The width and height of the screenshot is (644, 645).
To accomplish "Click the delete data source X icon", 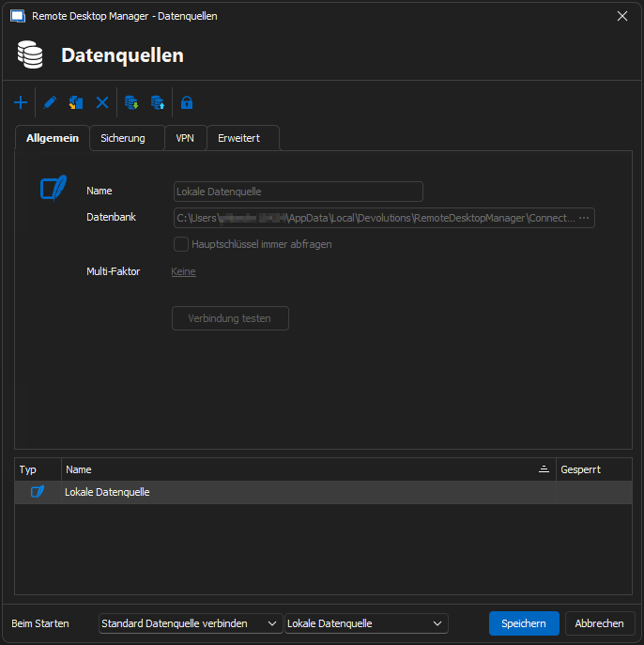I will (102, 102).
